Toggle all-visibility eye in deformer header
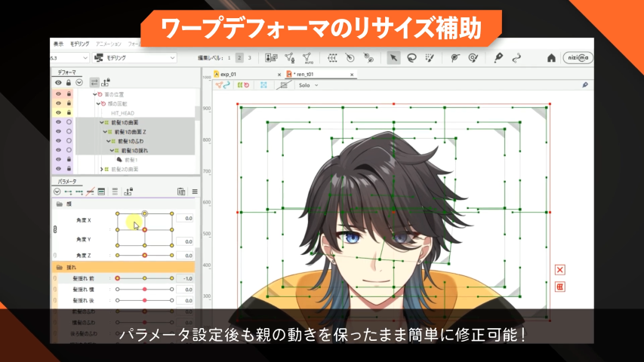This screenshot has width=644, height=362. [58, 82]
